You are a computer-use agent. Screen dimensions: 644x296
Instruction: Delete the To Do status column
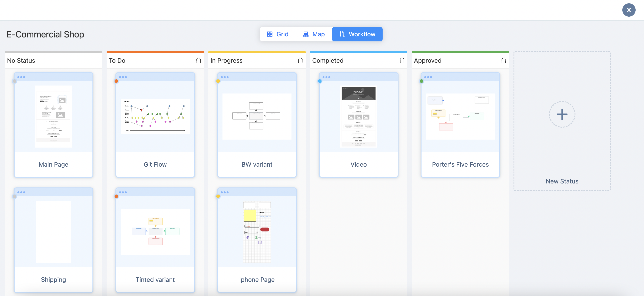199,61
